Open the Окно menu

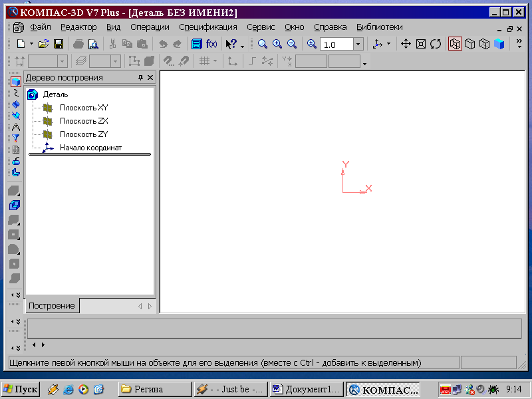[x=294, y=27]
